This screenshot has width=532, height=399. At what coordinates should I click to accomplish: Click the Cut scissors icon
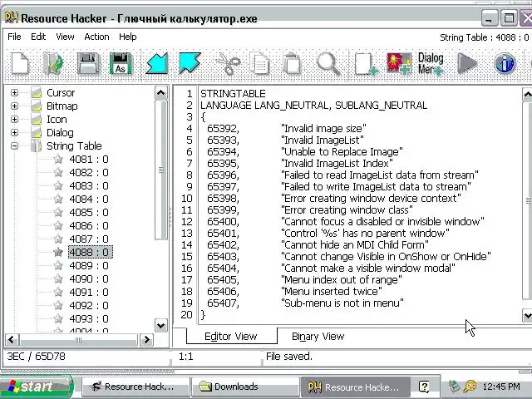coord(228,63)
